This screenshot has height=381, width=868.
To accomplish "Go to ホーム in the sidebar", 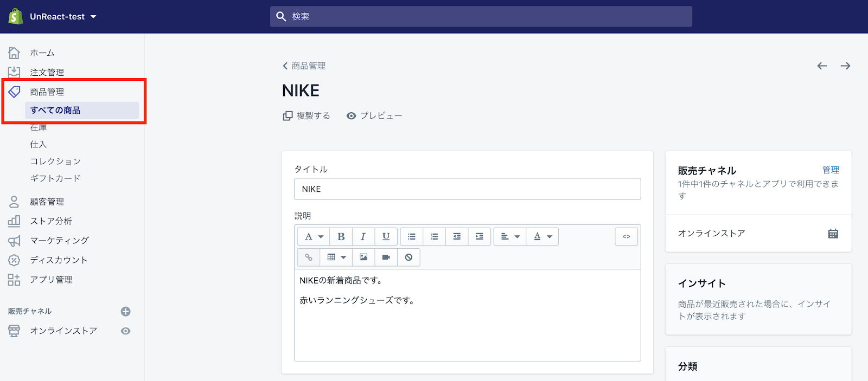I will [x=42, y=53].
